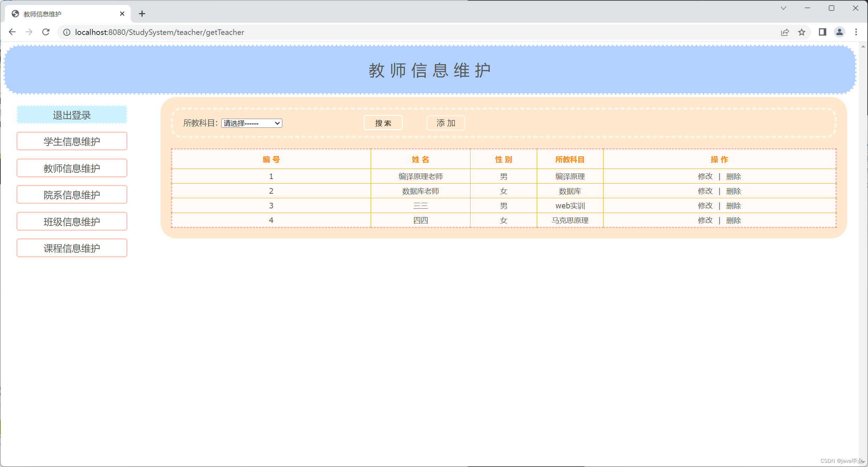
Task: Click 删除 for 编译原理老师
Action: coord(734,177)
